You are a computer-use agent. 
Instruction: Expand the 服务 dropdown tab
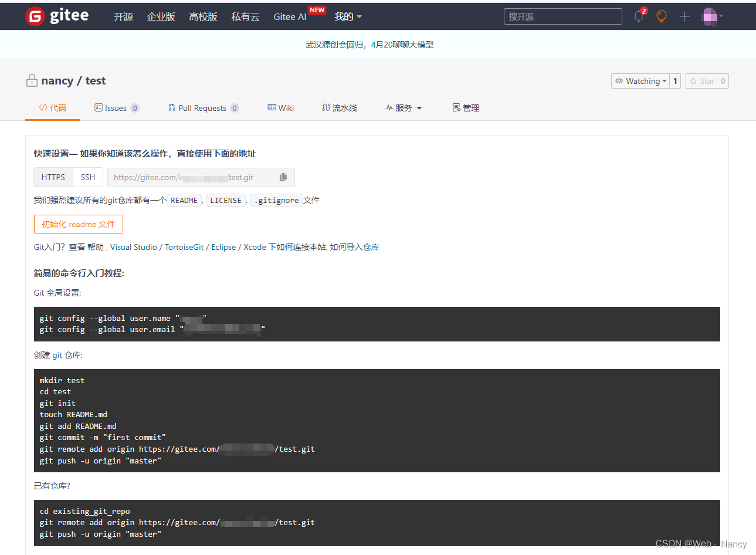[x=404, y=108]
